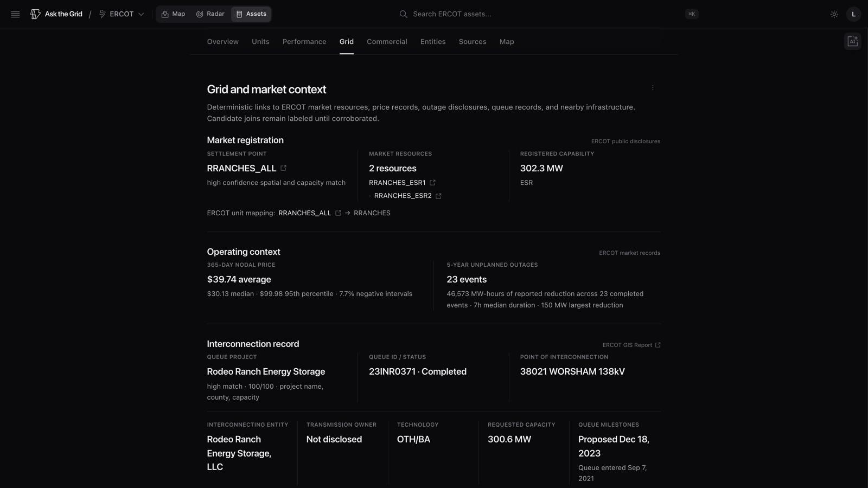The width and height of the screenshot is (868, 488).
Task: Open settlement point RRANCHES_ALL external link icon
Action: tap(283, 168)
